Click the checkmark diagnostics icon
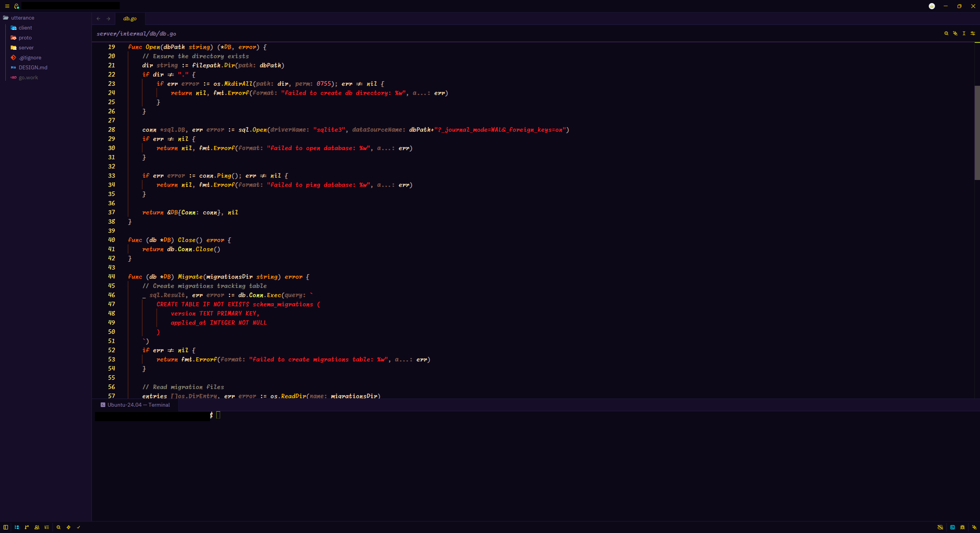Viewport: 980px width, 533px height. coord(78,527)
